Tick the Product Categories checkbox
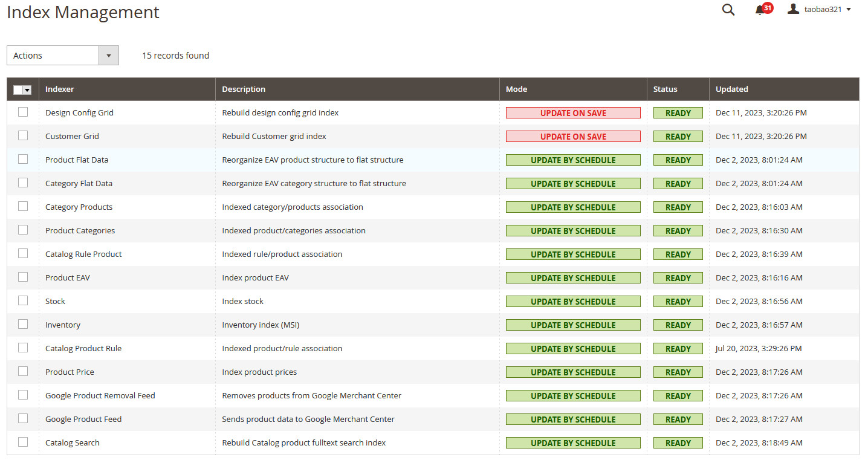The width and height of the screenshot is (868, 460). pos(23,230)
